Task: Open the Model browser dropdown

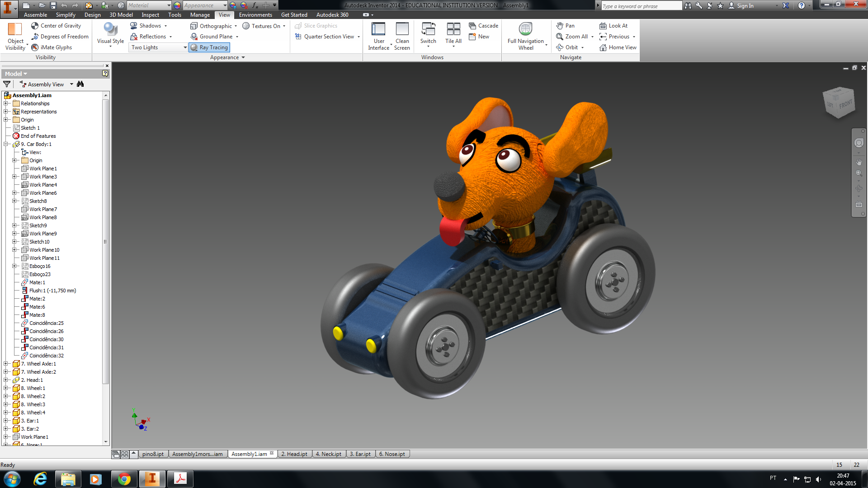Action: pos(16,74)
